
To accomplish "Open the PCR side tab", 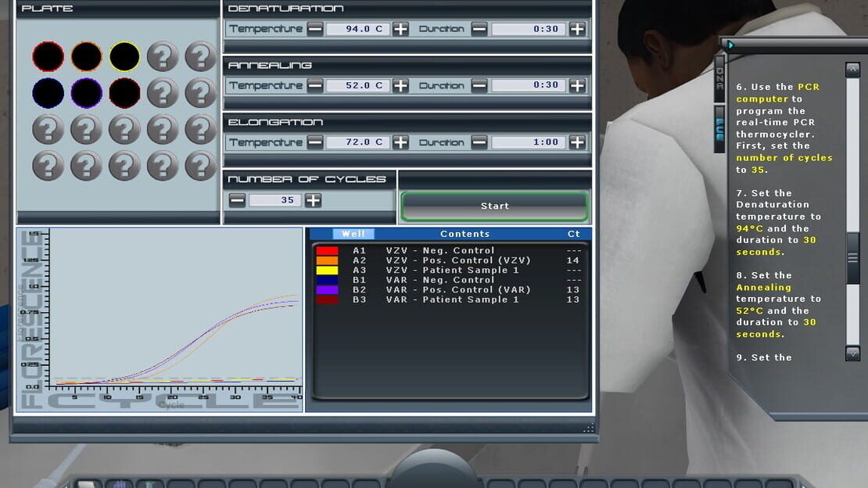I will click(x=719, y=130).
